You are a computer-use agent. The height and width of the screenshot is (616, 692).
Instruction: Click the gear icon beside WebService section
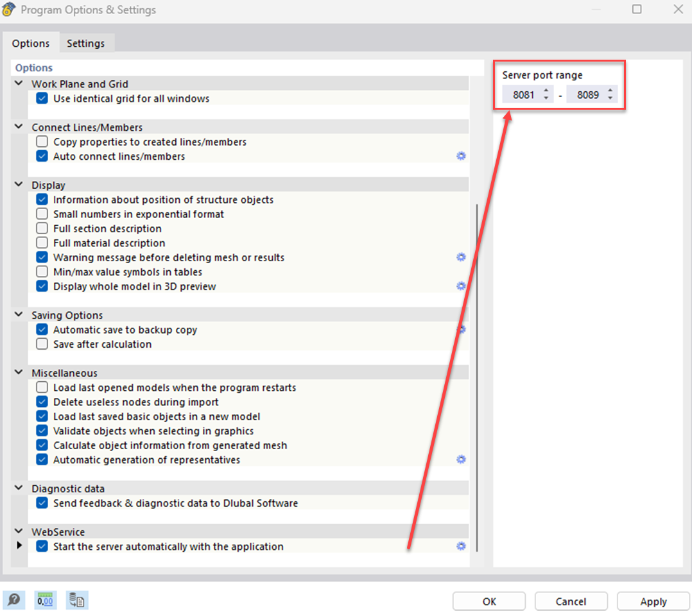(x=461, y=546)
